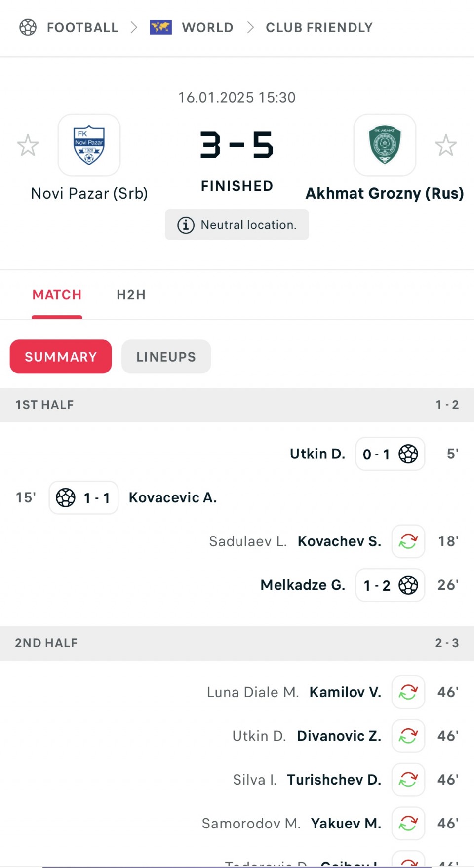The height and width of the screenshot is (868, 474).
Task: Click the chevron after FOOTBALL breadcrumb
Action: coord(134,27)
